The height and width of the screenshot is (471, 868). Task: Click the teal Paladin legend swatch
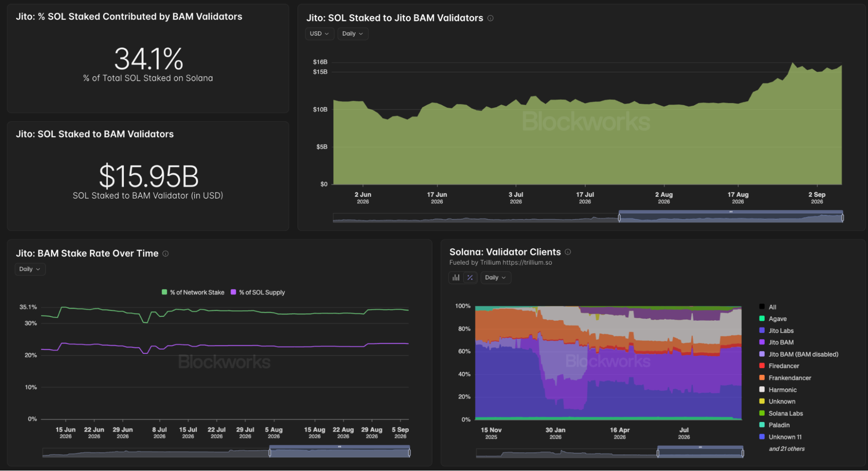pos(762,425)
